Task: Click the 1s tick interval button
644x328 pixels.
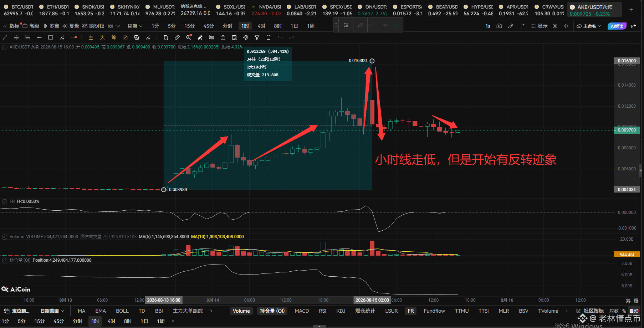Action: click(488, 26)
